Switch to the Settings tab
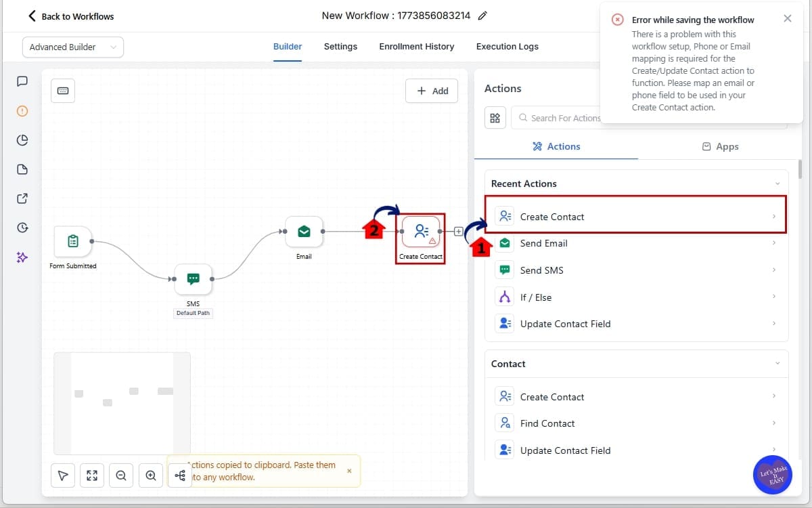 340,46
